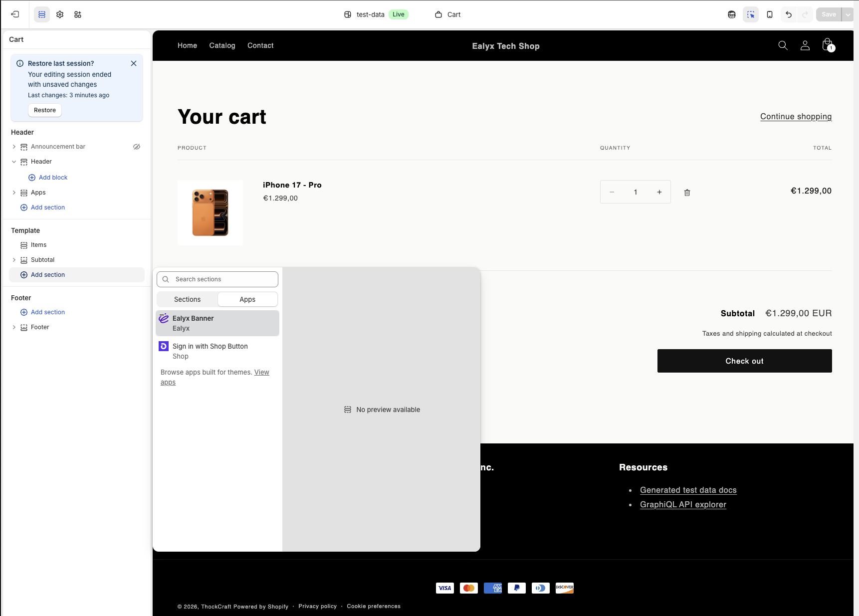
Task: Click the storefront search magnifier icon
Action: [783, 45]
